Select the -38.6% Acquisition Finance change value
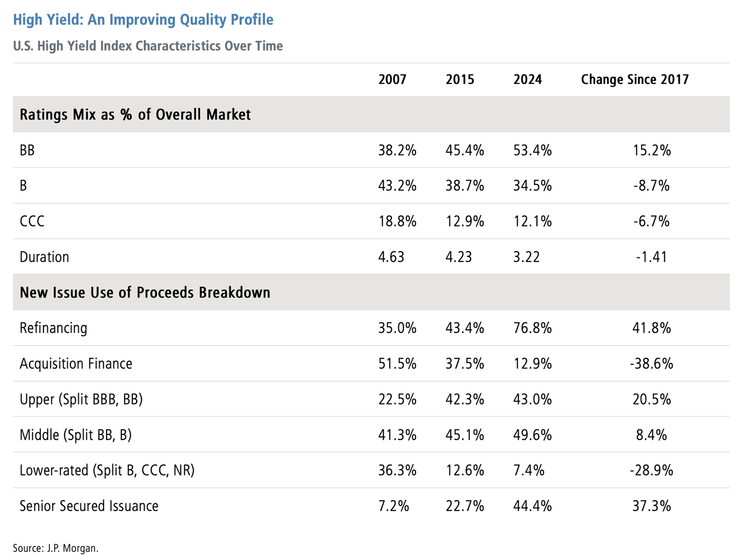The image size is (741, 560). (x=651, y=364)
